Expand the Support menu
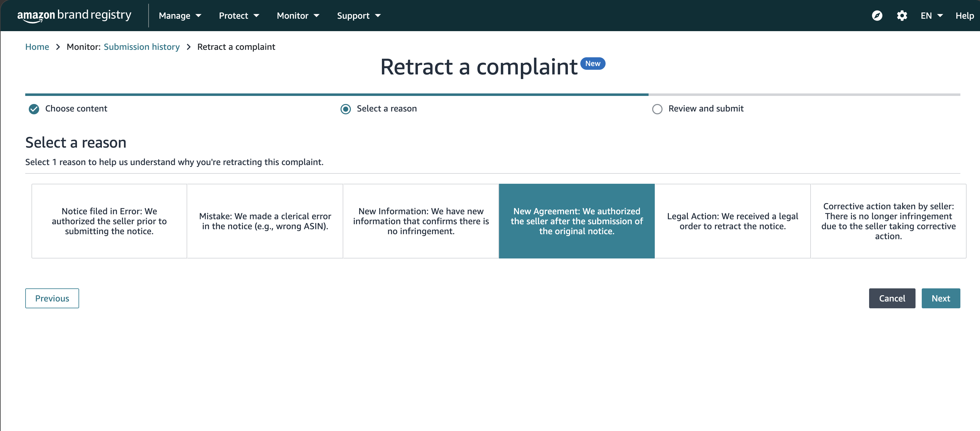This screenshot has height=431, width=980. 359,16
